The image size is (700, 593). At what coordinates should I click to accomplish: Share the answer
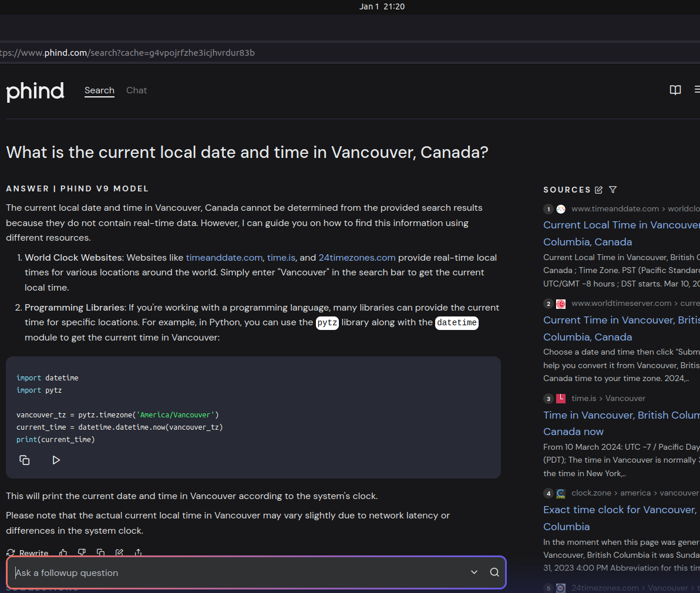pyautogui.click(x=139, y=553)
